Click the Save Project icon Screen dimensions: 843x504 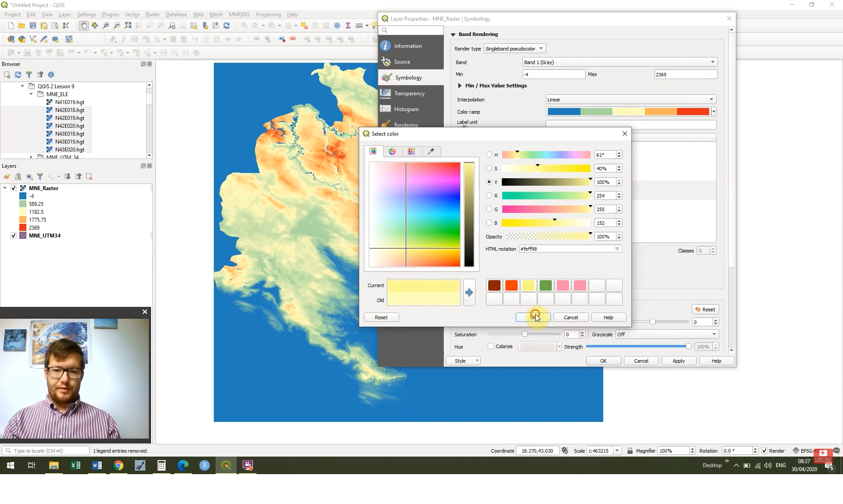33,25
